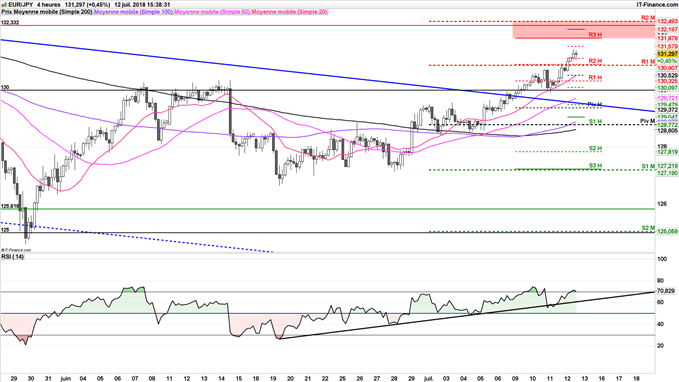The width and height of the screenshot is (679, 382).
Task: Select the '4 heures' timeframe label
Action: coord(48,4)
